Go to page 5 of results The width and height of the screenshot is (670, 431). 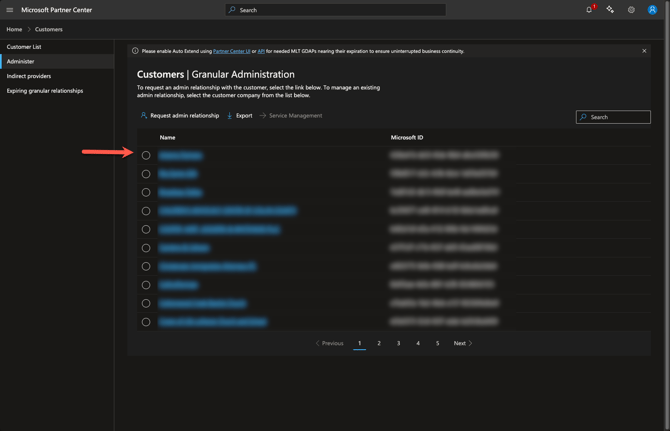437,343
